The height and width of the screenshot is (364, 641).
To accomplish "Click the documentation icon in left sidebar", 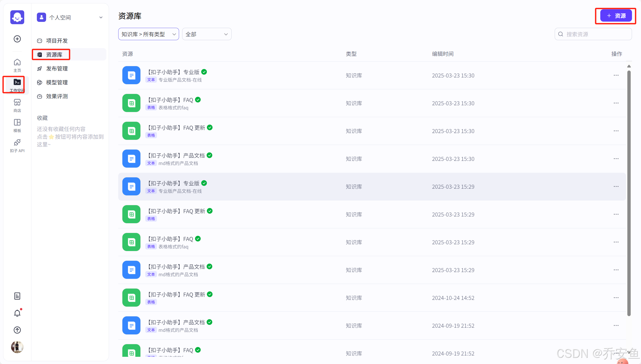I will point(17,296).
